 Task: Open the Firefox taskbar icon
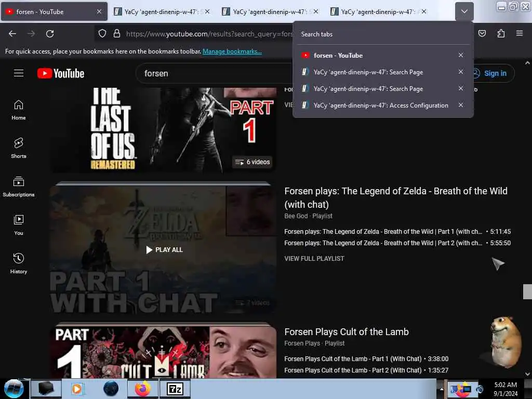tap(143, 389)
